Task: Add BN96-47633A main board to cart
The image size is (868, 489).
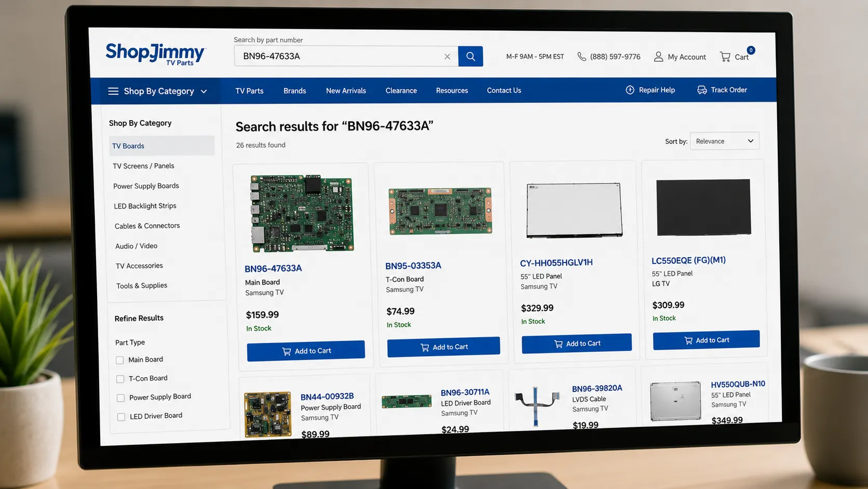Action: point(306,351)
